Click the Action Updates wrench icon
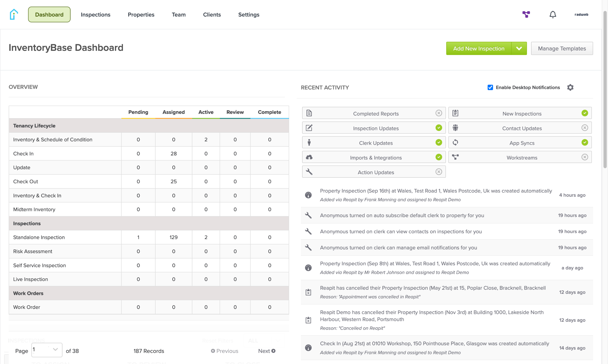 309,172
